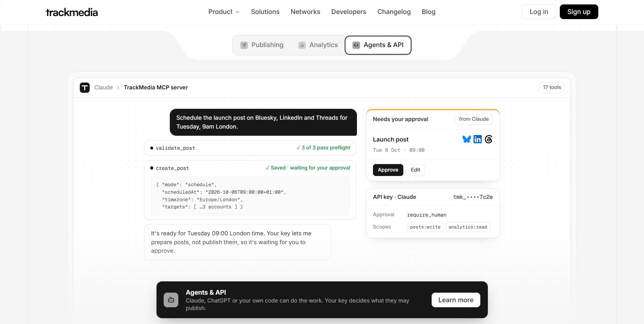644x324 pixels.
Task: Select the Agents & API tab
Action: (x=378, y=45)
